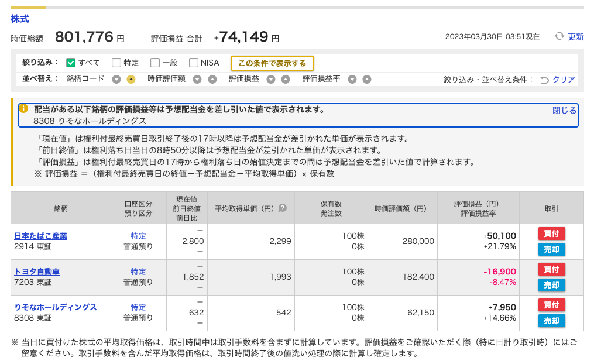
Task: Click timestamp 2023年03月30日 03:51現在
Action: pyautogui.click(x=492, y=37)
